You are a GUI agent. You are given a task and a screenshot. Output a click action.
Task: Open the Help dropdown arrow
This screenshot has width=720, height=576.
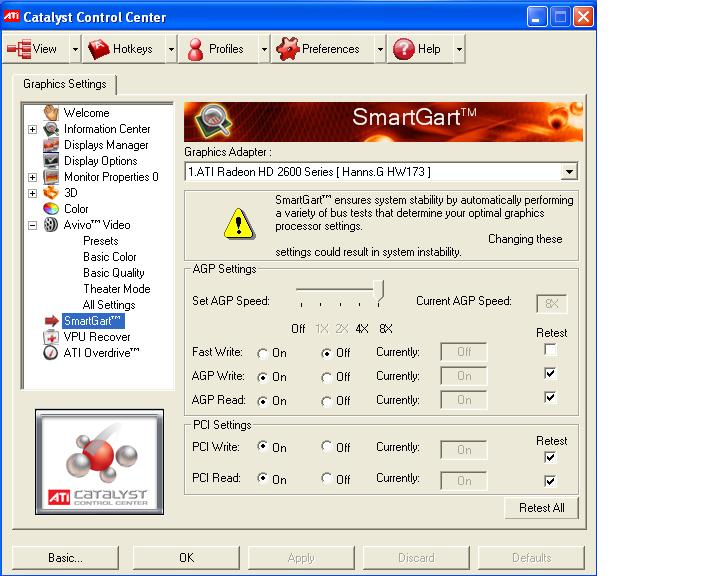coord(459,49)
